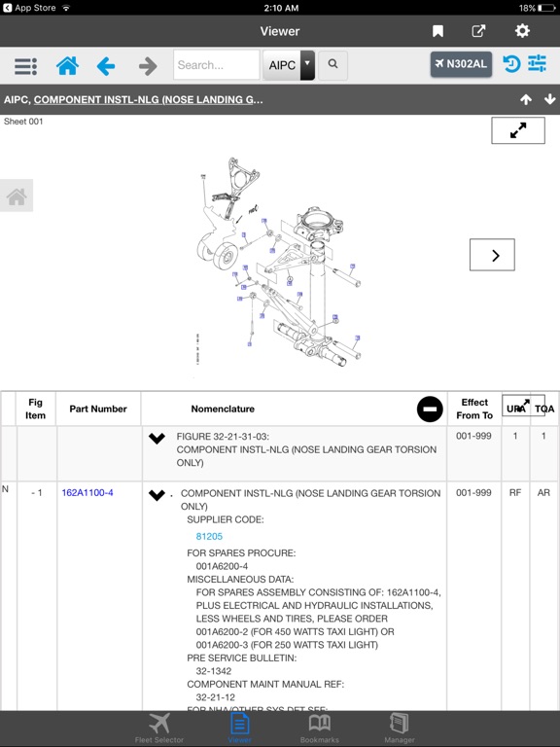Expand the parts table fullscreen icon

click(x=523, y=406)
